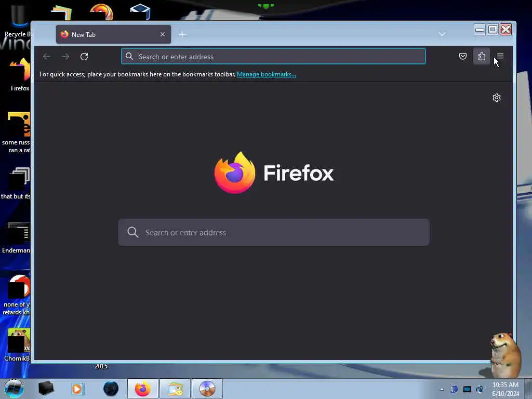The height and width of the screenshot is (399, 532).
Task: Open the black box taskbar icon
Action: coord(46,389)
